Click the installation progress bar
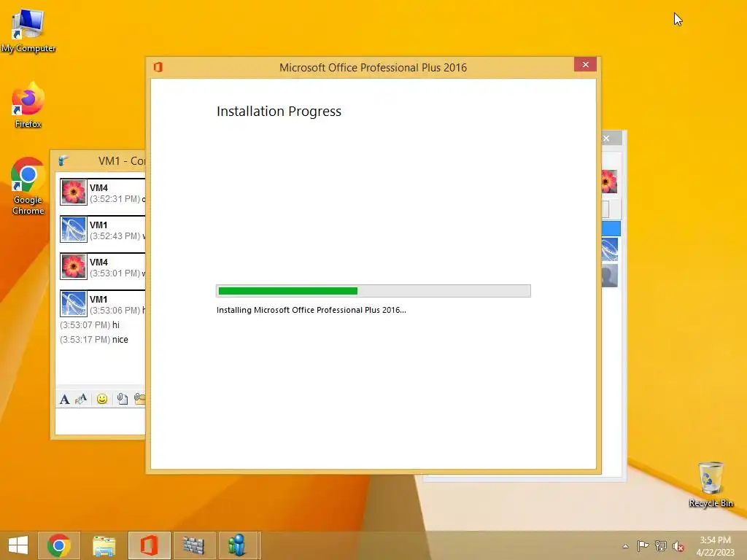The height and width of the screenshot is (560, 747). [373, 291]
